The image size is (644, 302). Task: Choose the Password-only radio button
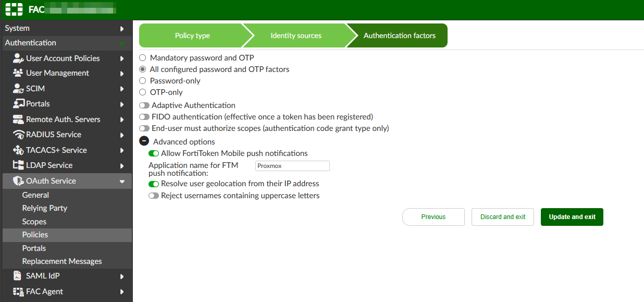tap(143, 81)
